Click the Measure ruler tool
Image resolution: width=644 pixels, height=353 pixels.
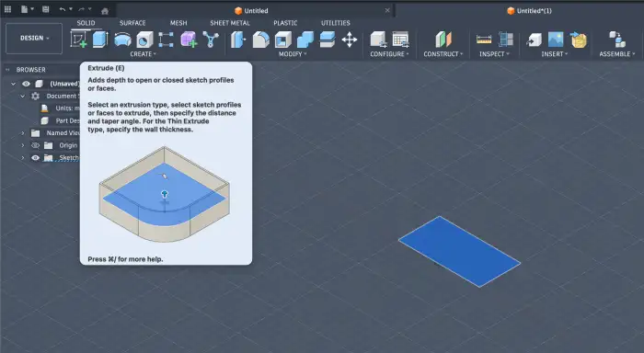tap(484, 40)
